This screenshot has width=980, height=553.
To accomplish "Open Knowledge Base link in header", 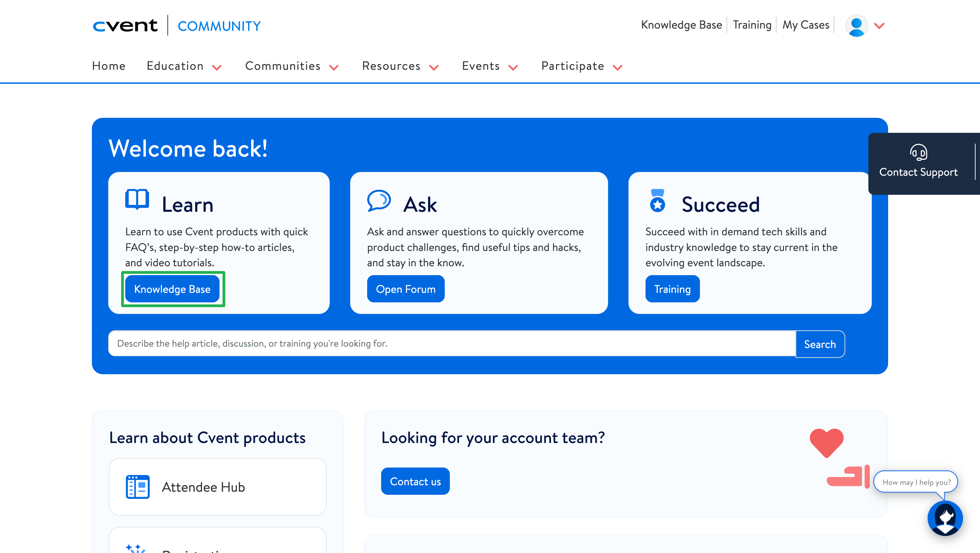I will pos(681,25).
